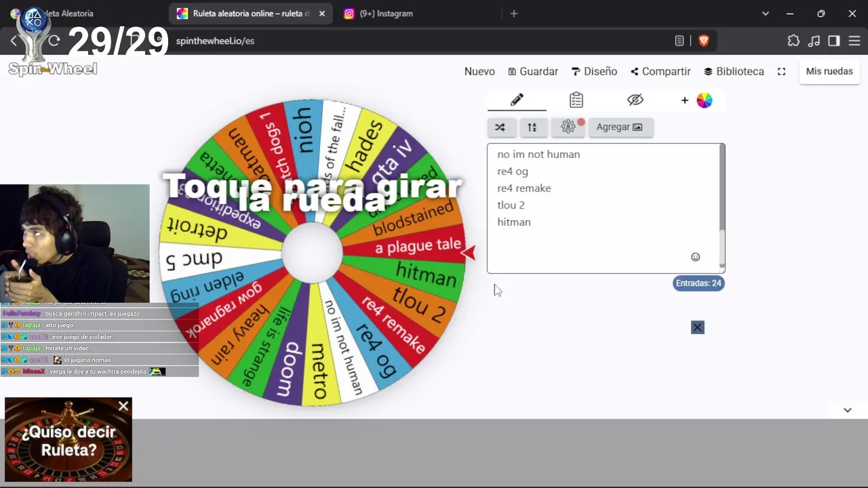Close the panel with the blue X button

[x=698, y=327]
